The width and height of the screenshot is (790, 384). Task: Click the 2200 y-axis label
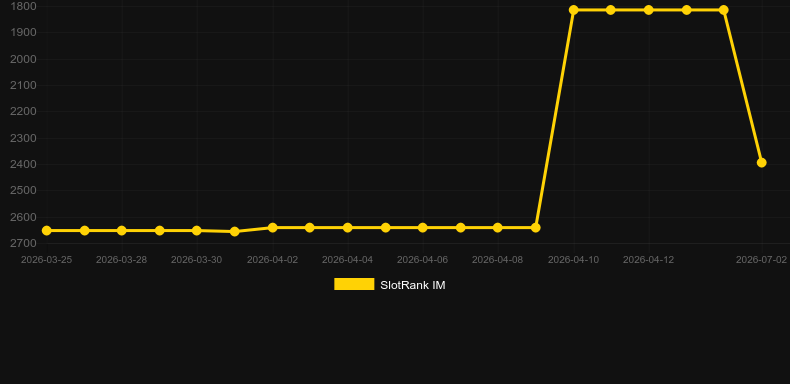[23, 111]
